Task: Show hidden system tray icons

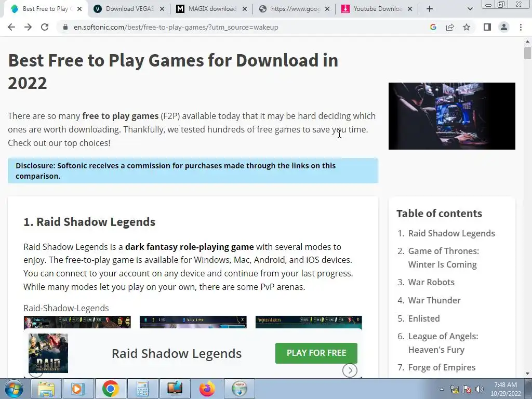Action: click(x=442, y=389)
